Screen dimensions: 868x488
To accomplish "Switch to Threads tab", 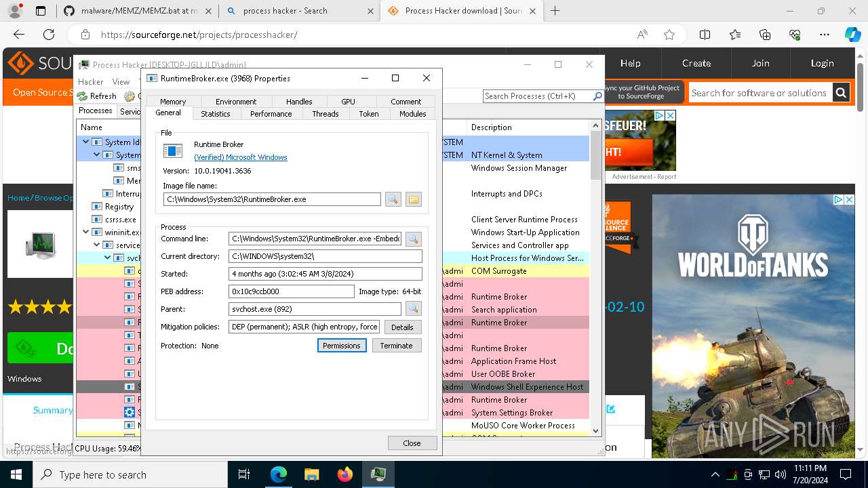I will pos(325,114).
